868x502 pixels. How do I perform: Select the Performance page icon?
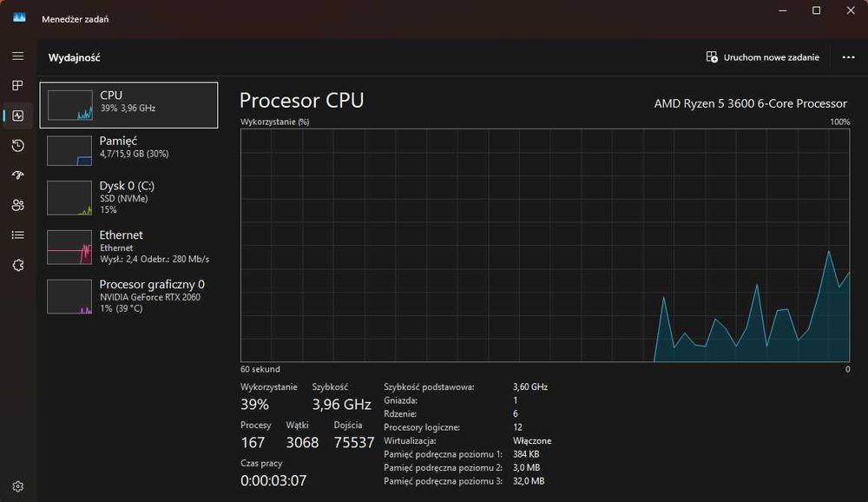coord(17,116)
